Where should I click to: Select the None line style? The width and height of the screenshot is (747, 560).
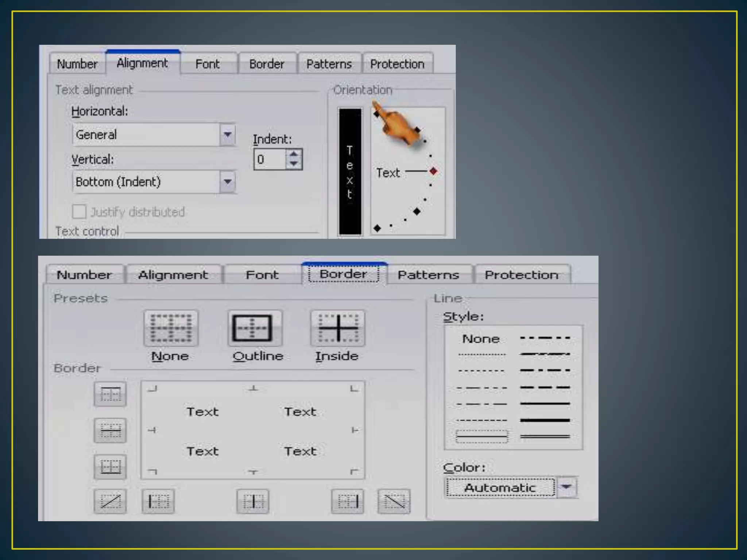point(481,339)
